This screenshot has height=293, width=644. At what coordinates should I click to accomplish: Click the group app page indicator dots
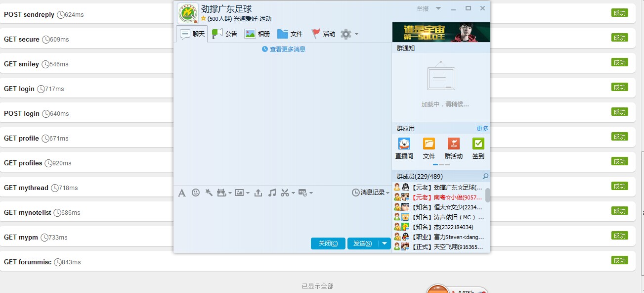(x=441, y=164)
